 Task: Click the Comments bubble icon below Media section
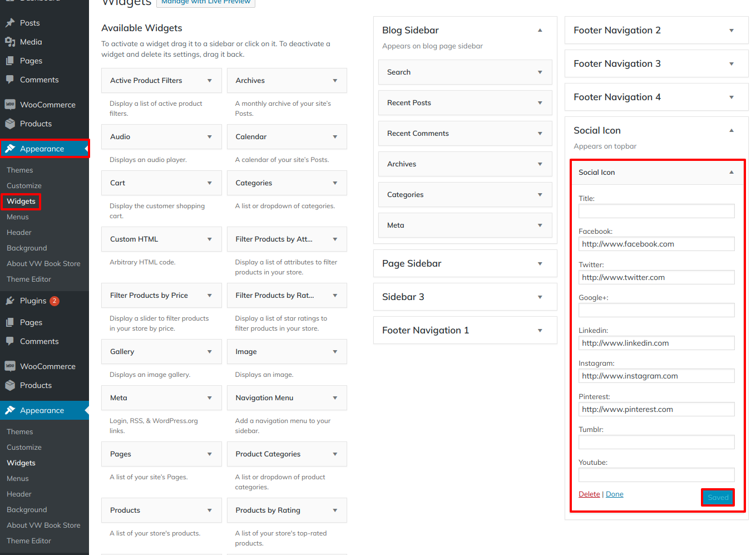pyautogui.click(x=9, y=80)
